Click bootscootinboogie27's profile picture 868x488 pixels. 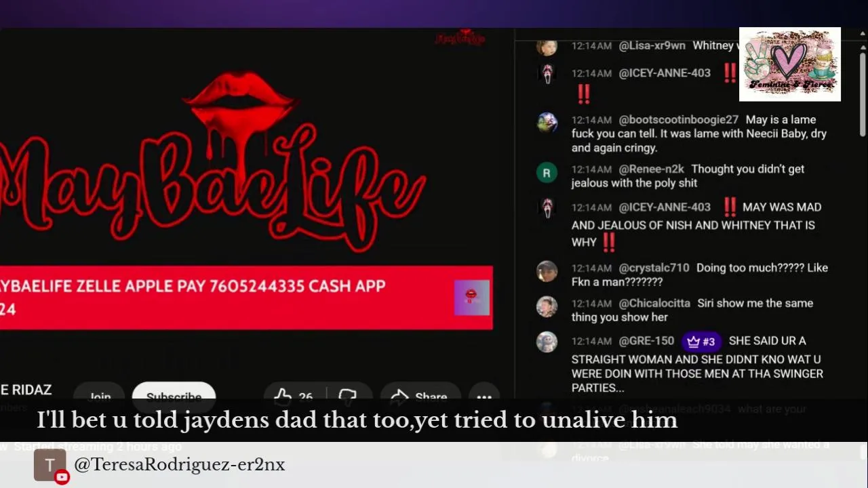pyautogui.click(x=547, y=123)
